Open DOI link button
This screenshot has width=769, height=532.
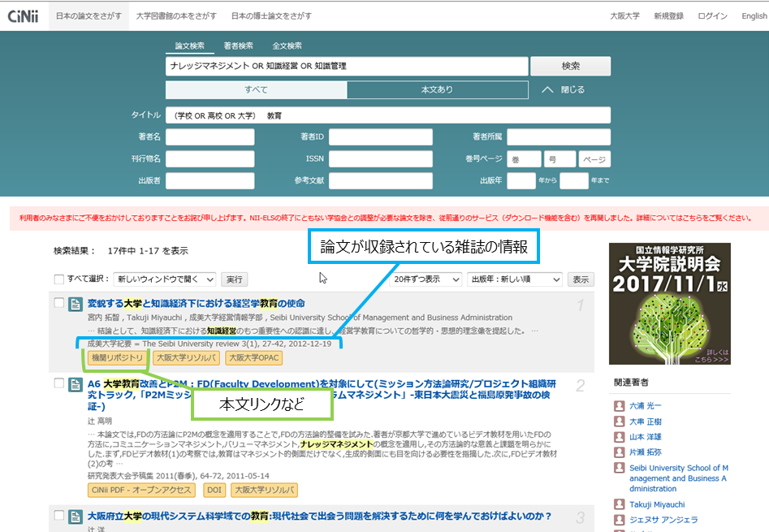pyautogui.click(x=214, y=490)
